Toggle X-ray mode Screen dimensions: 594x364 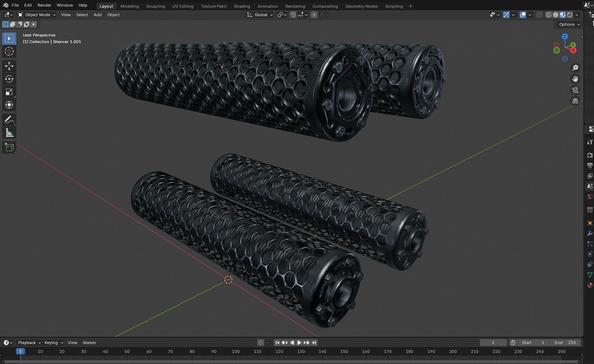click(x=539, y=15)
